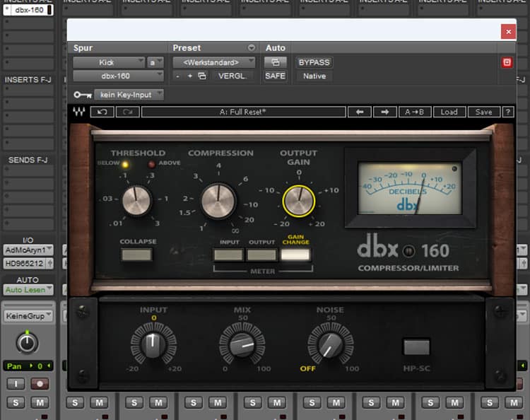The image size is (530, 420).
Task: Toggle the HP-SC sidechain filter
Action: click(417, 347)
